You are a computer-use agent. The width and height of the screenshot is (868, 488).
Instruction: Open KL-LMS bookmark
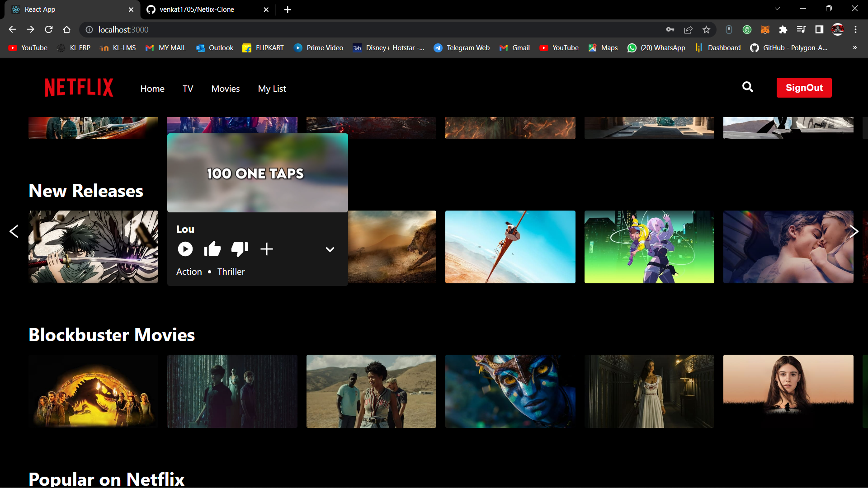click(x=118, y=48)
